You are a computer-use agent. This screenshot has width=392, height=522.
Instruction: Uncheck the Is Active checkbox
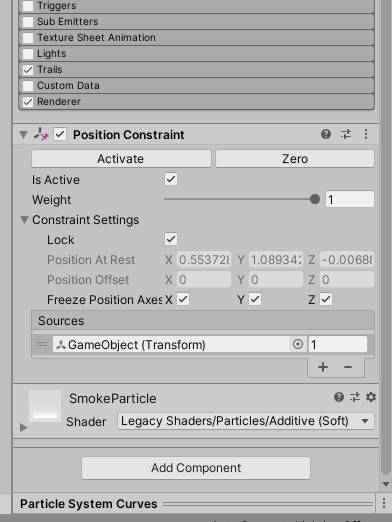click(x=171, y=179)
